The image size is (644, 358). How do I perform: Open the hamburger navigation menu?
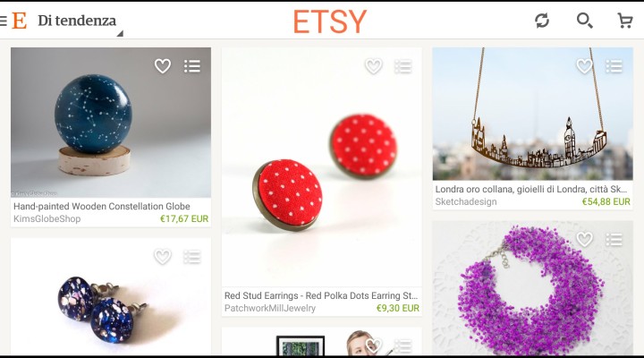pyautogui.click(x=4, y=21)
